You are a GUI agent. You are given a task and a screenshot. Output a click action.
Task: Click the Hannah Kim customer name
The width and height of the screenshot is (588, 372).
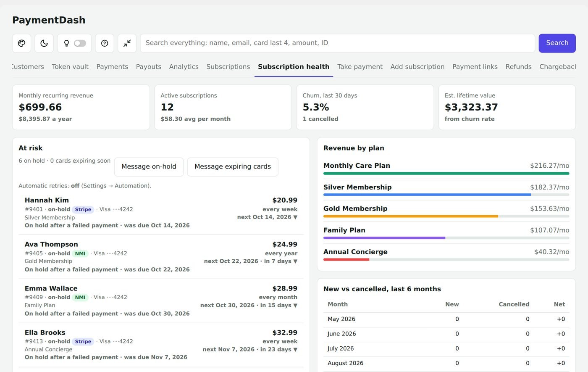click(x=47, y=201)
